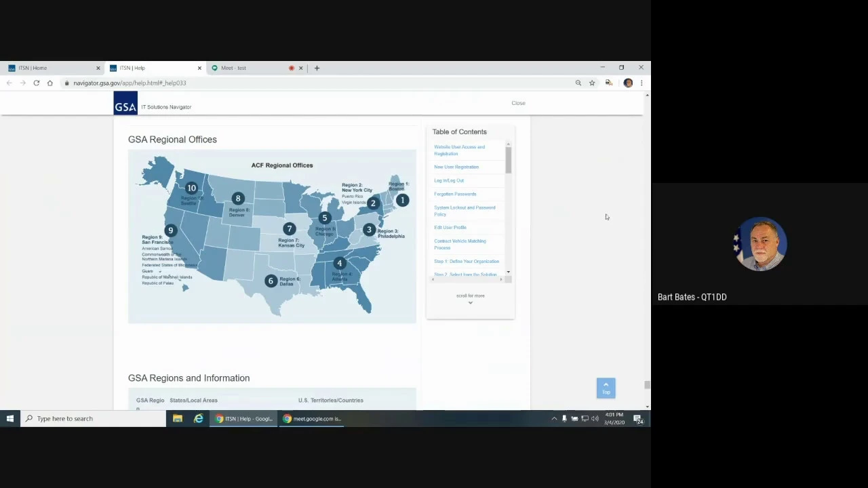Image resolution: width=868 pixels, height=488 pixels.
Task: Open Log In/Log Out help link
Action: tap(449, 180)
